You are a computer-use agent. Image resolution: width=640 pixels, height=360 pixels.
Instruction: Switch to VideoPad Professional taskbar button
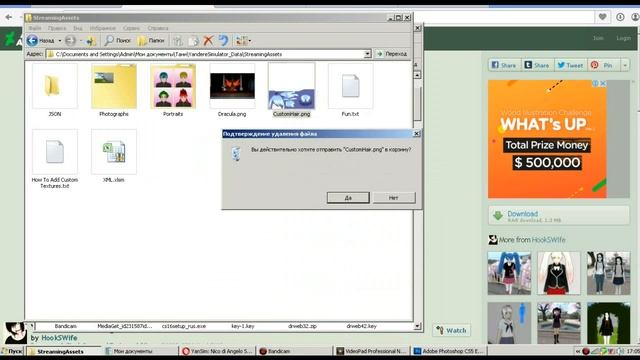(x=372, y=351)
